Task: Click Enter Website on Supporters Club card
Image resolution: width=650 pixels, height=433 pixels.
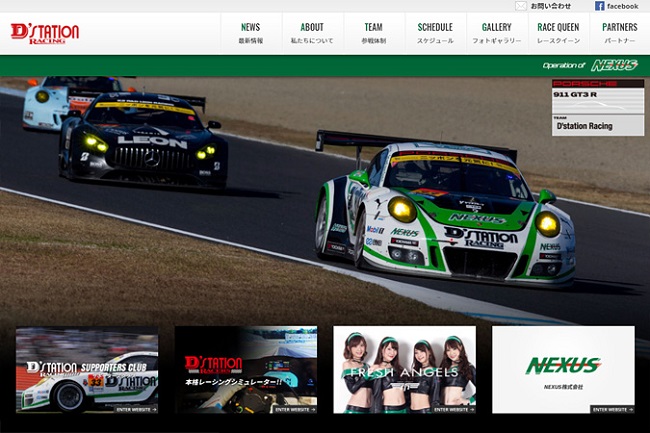Action: pyautogui.click(x=136, y=409)
